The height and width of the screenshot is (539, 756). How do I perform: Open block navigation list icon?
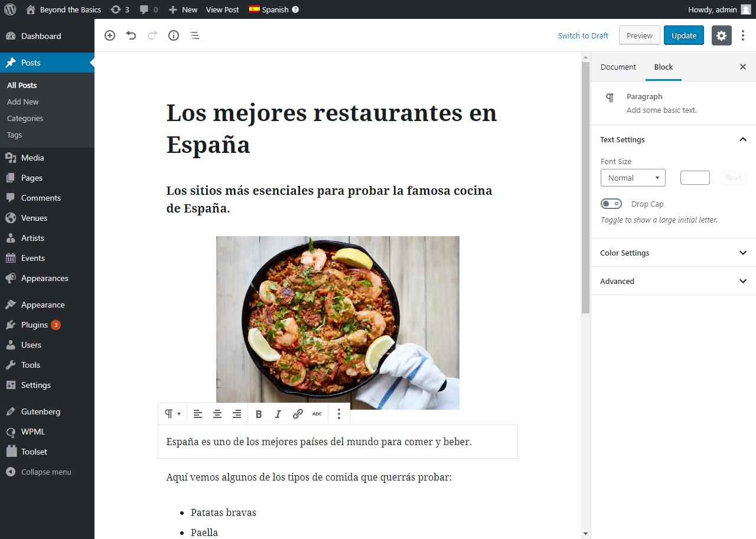(x=195, y=35)
